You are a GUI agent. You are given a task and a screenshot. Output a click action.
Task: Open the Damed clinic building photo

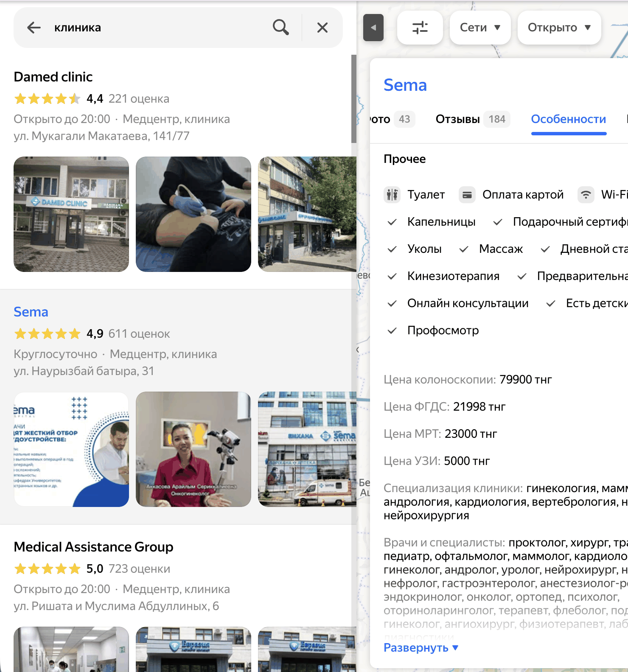point(307,214)
